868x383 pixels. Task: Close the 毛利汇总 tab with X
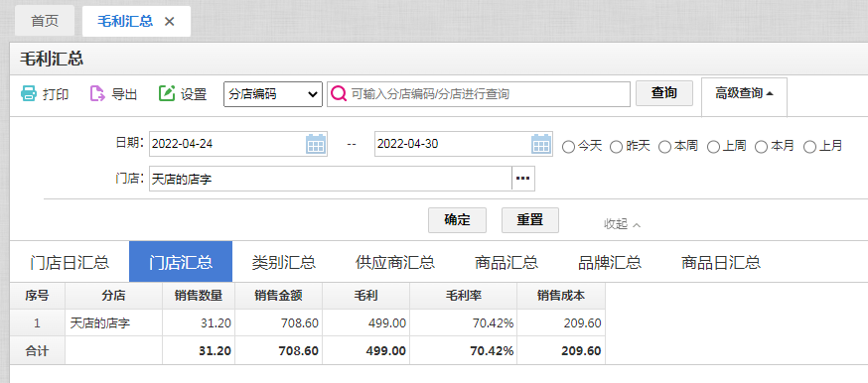point(170,22)
